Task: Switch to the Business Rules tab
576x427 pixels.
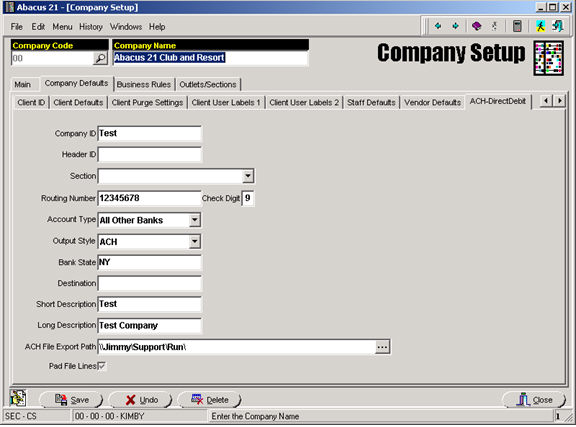Action: (x=144, y=85)
